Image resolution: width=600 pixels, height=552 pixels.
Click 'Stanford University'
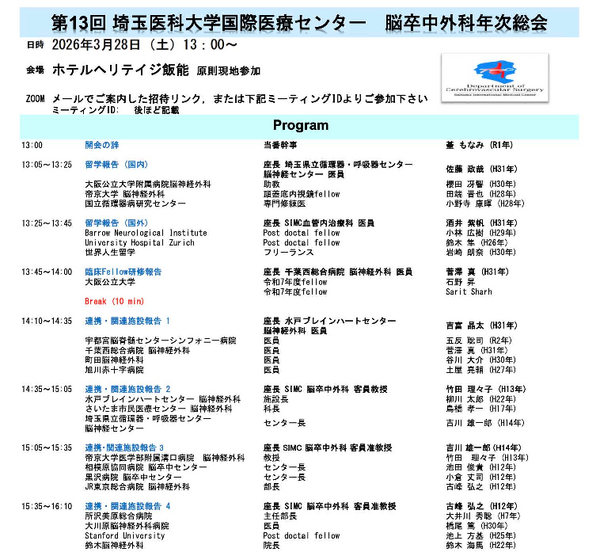click(125, 536)
